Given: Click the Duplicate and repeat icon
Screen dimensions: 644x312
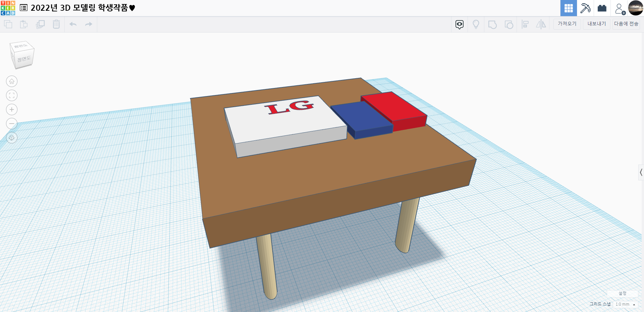Looking at the screenshot, I should [x=40, y=24].
